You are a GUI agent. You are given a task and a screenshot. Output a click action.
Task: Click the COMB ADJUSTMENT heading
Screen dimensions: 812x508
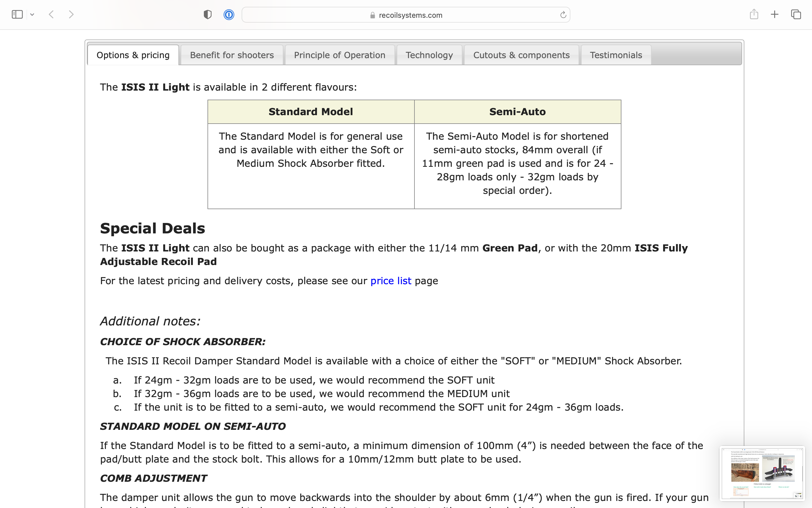click(154, 478)
